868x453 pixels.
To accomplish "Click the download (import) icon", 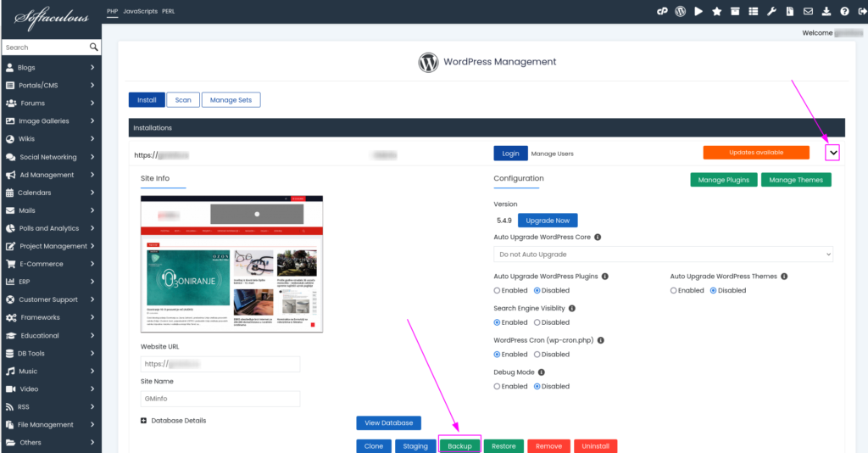I will [826, 11].
